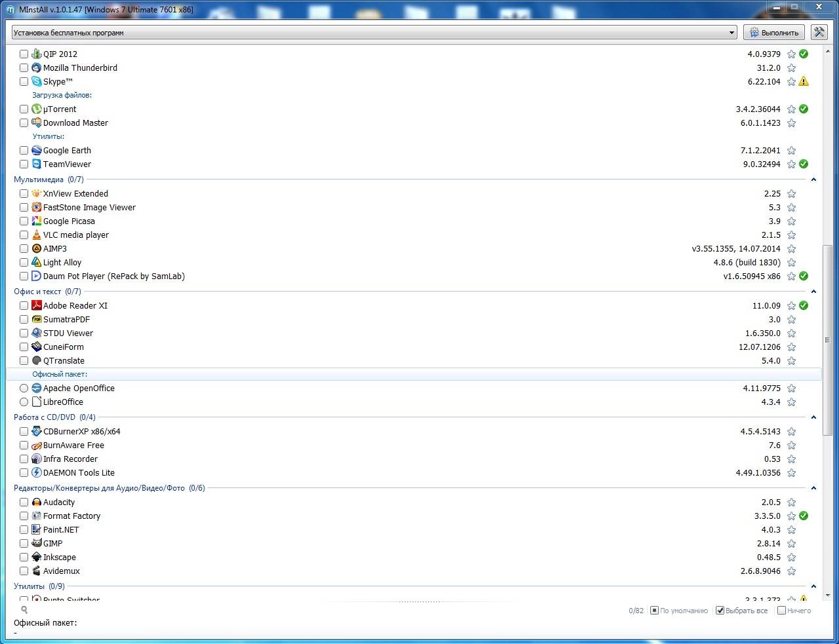Click the Google Picasa icon
The width and height of the screenshot is (839, 644).
coord(37,221)
